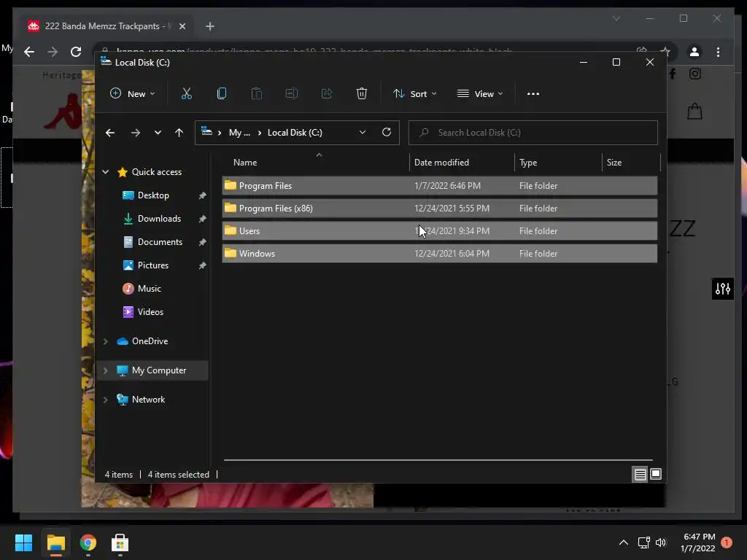Go forward in File Explorer
The height and width of the screenshot is (560, 747).
tap(135, 133)
